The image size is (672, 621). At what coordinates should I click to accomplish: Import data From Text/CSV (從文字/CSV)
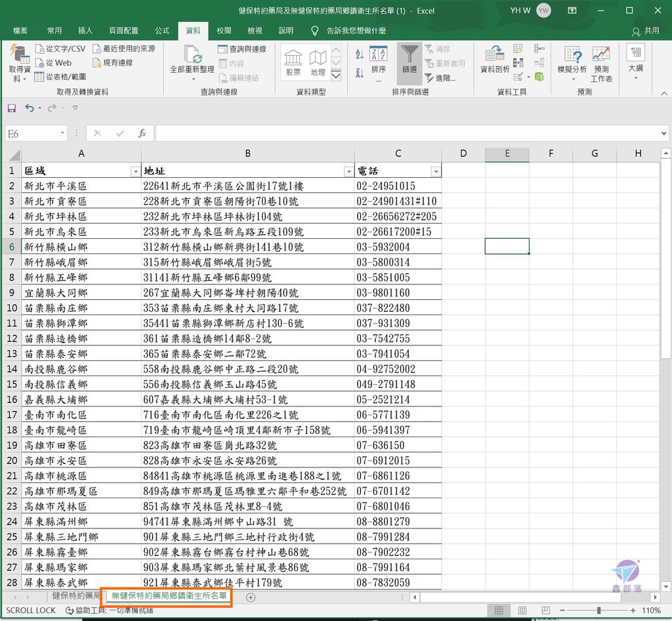click(60, 49)
